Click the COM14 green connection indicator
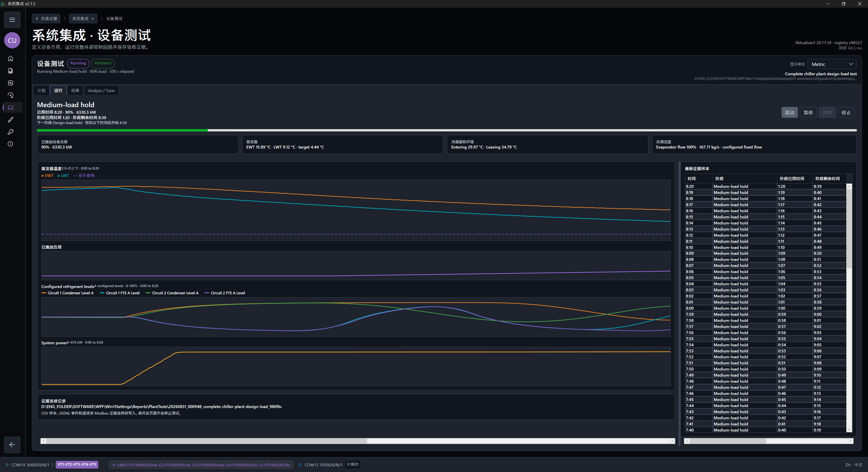Image resolution: width=868 pixels, height=472 pixels. [7, 465]
